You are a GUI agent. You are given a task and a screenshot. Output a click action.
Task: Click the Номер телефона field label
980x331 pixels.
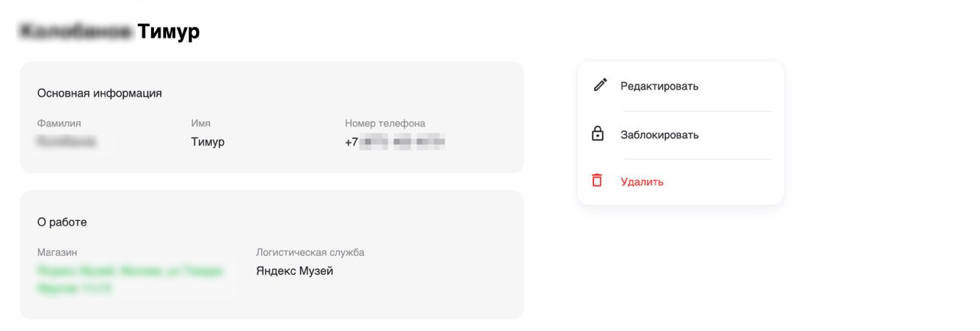[x=385, y=123]
